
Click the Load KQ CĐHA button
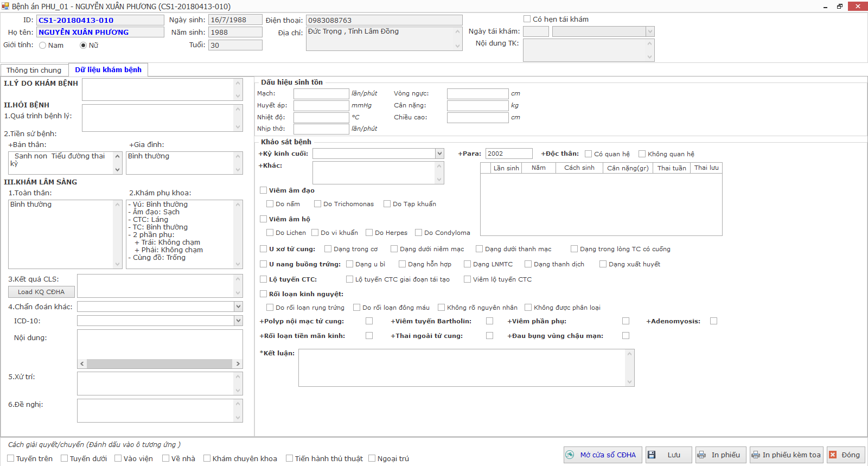41,292
